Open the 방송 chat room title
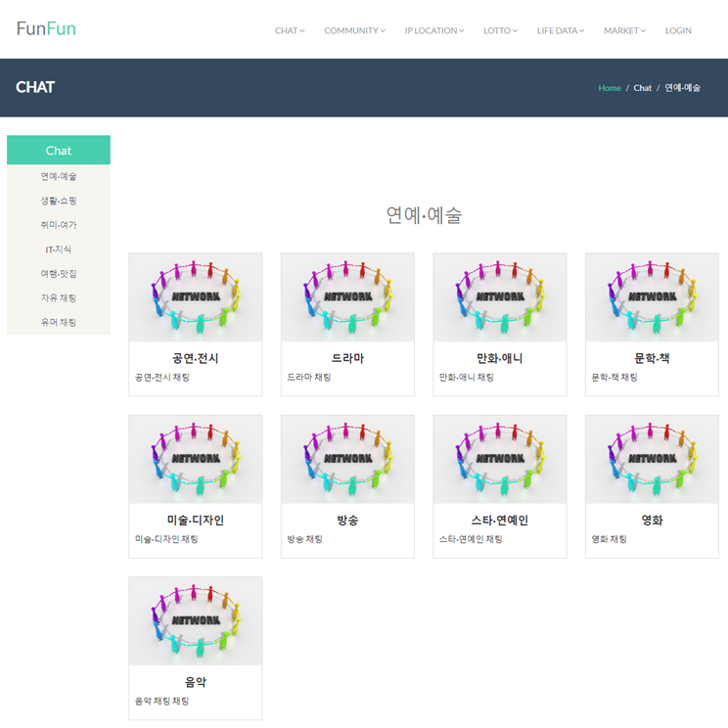This screenshot has height=728, width=728. [x=347, y=520]
